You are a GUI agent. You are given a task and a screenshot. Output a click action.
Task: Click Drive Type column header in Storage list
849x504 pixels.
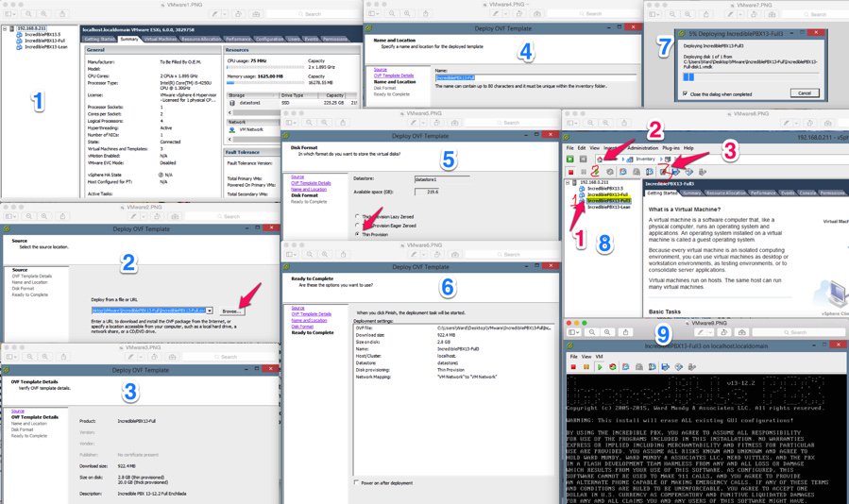(298, 95)
